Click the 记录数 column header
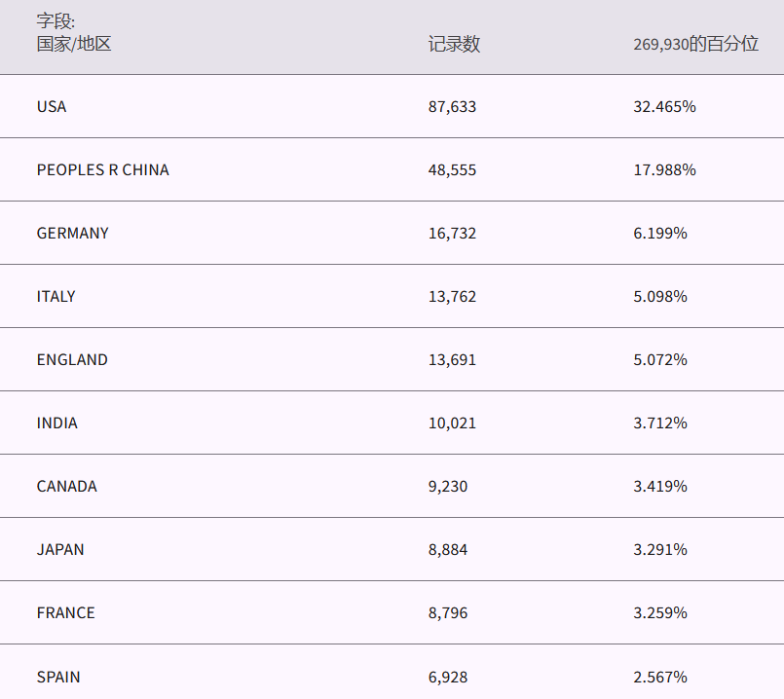This screenshot has width=784, height=699. (454, 44)
